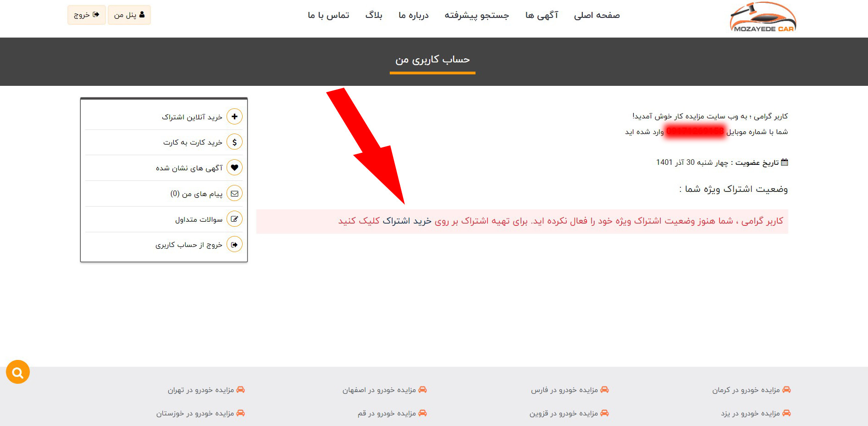The width and height of the screenshot is (868, 426).
Task: Click the heart icon for bookmarked ads
Action: pyautogui.click(x=234, y=168)
